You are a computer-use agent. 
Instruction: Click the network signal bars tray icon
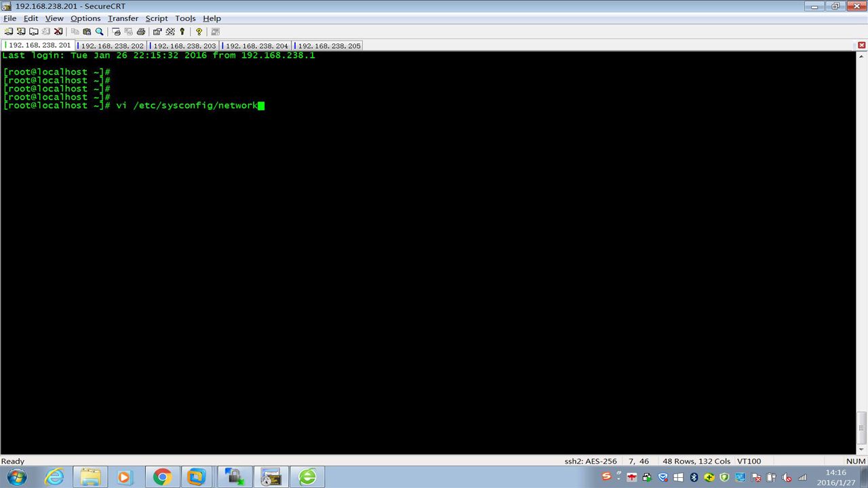pyautogui.click(x=802, y=477)
